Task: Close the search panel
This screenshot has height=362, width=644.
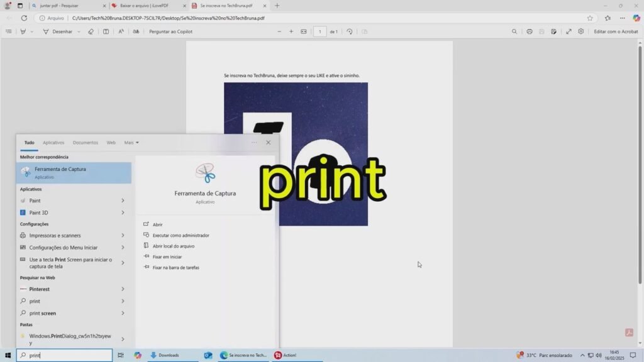Action: click(x=268, y=143)
